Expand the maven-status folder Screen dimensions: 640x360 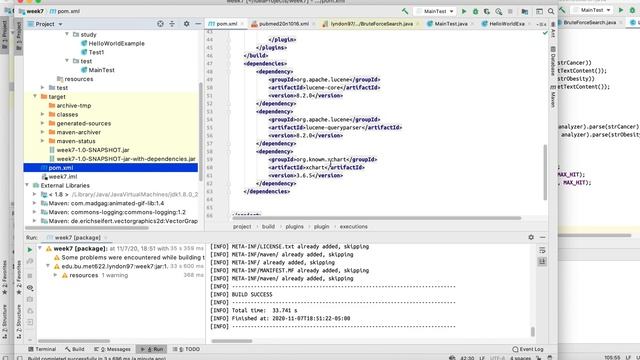pyautogui.click(x=42, y=141)
